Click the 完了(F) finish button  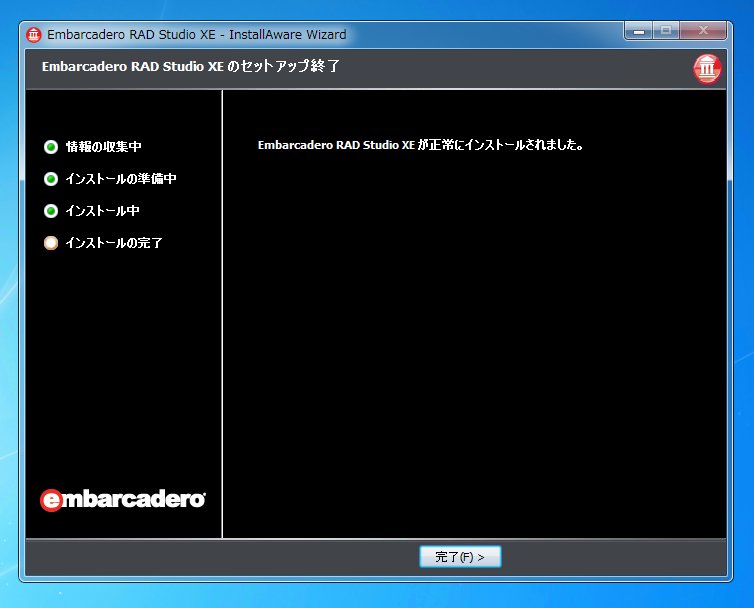pyautogui.click(x=460, y=557)
